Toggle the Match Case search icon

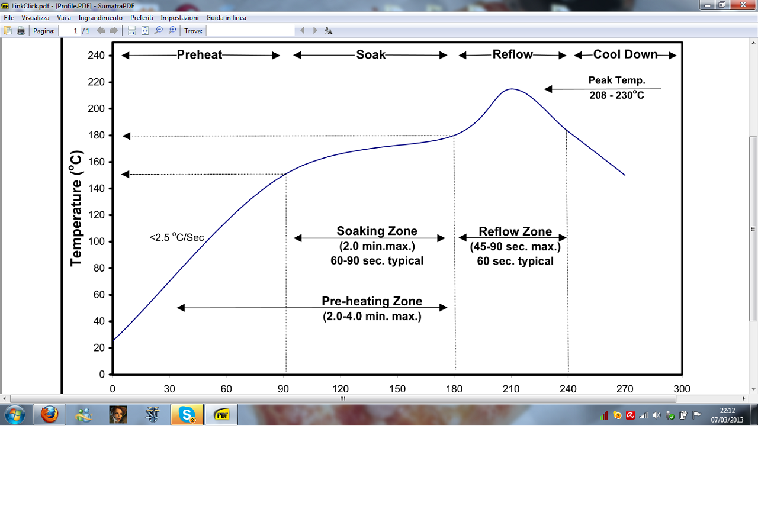(x=329, y=30)
